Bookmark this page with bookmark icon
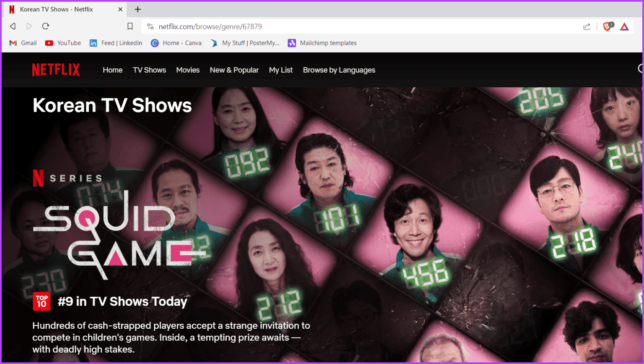 click(130, 26)
